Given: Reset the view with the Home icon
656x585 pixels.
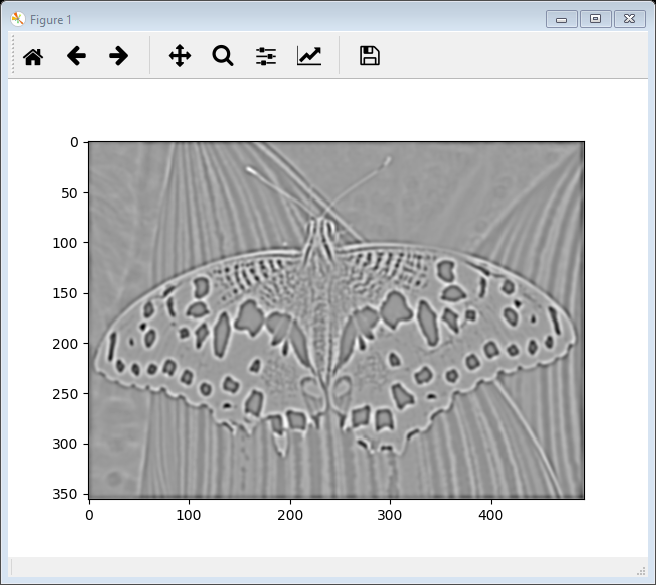Looking at the screenshot, I should point(33,56).
